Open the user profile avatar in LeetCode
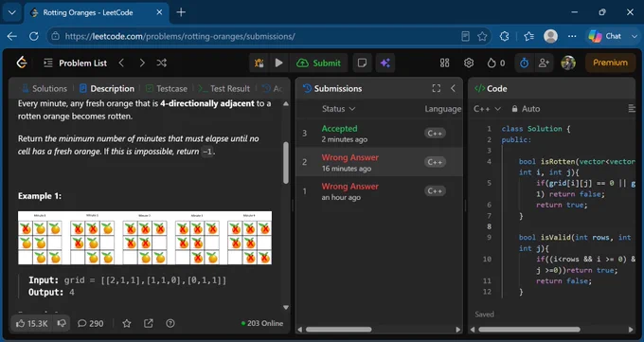This screenshot has height=342, width=644. [568, 63]
